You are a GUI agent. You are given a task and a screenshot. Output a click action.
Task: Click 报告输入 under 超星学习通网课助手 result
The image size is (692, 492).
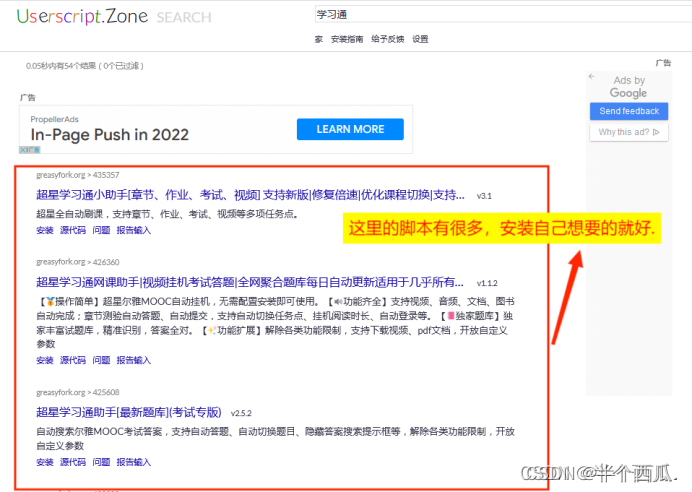134,361
